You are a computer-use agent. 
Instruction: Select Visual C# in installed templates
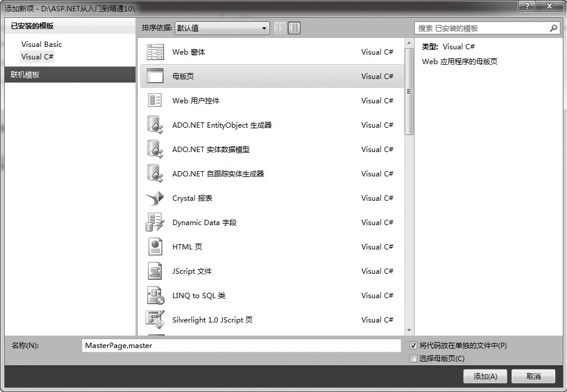[x=37, y=57]
